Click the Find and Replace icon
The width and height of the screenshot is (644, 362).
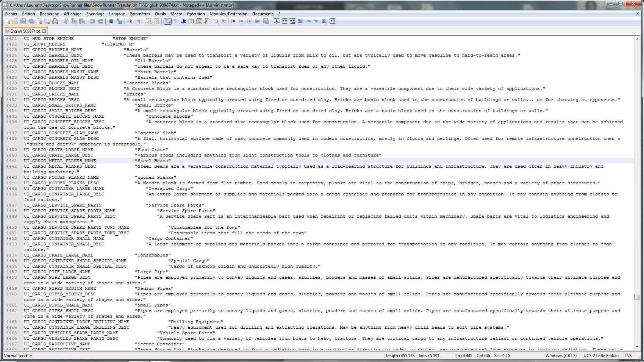(x=119, y=22)
